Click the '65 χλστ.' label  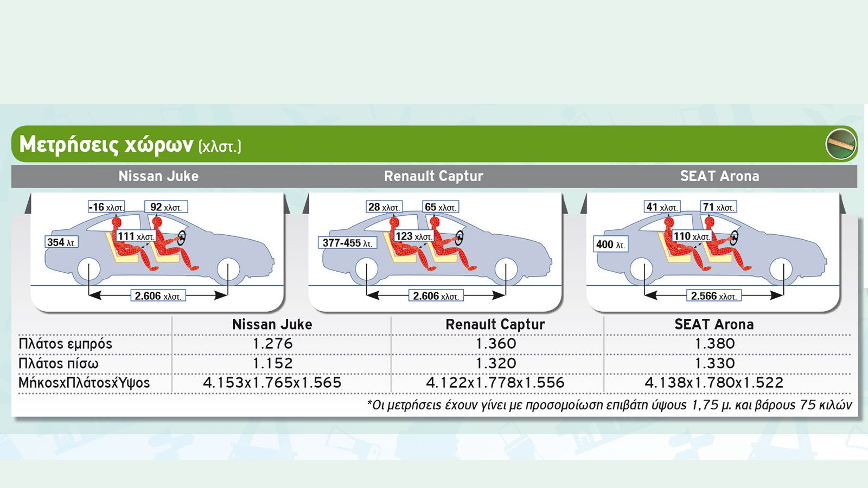tap(441, 207)
